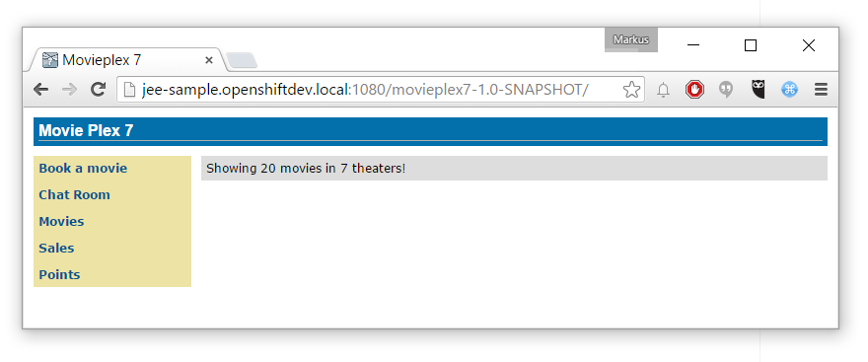
Task: Minimize the Chrome window
Action: point(693,45)
